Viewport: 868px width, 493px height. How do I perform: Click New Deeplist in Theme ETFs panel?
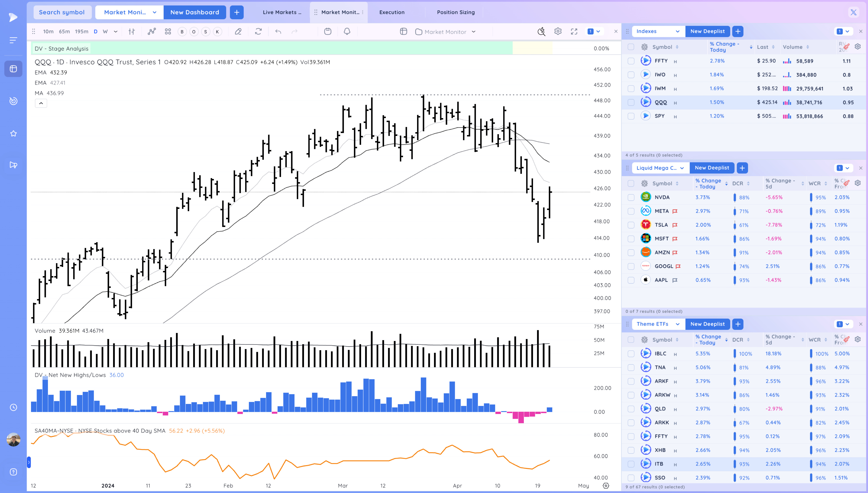708,324
